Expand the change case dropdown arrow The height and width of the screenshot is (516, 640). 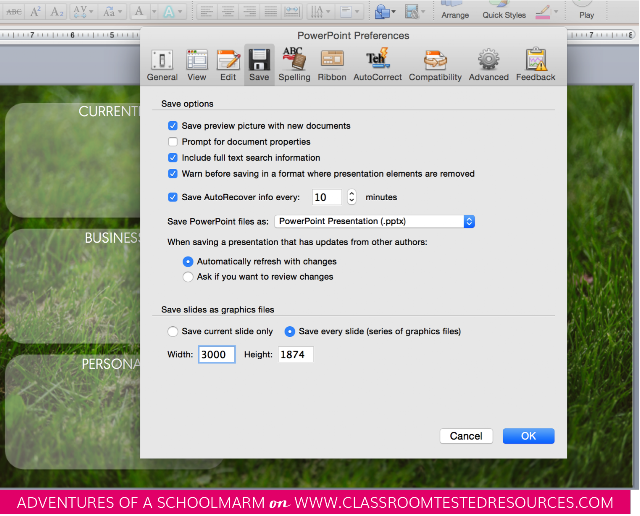[x=120, y=11]
